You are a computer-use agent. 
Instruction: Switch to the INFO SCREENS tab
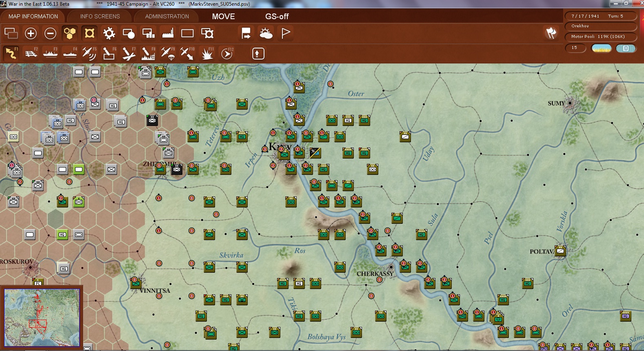tap(100, 16)
